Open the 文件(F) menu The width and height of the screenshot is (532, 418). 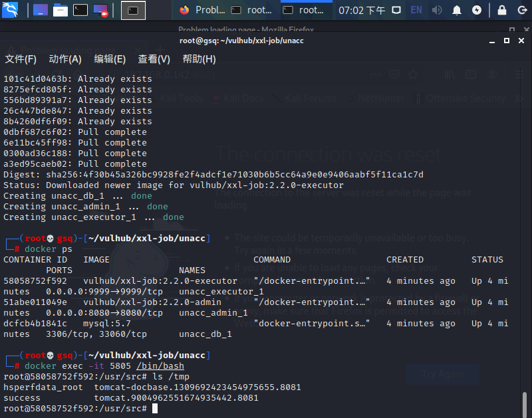point(21,59)
